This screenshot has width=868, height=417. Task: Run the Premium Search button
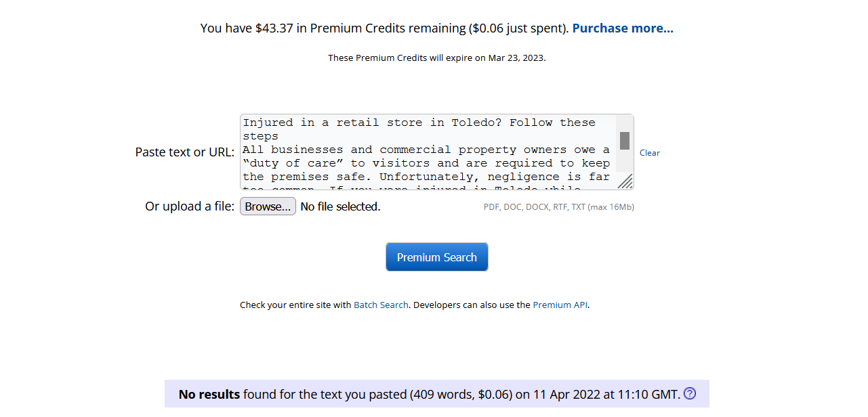(437, 257)
